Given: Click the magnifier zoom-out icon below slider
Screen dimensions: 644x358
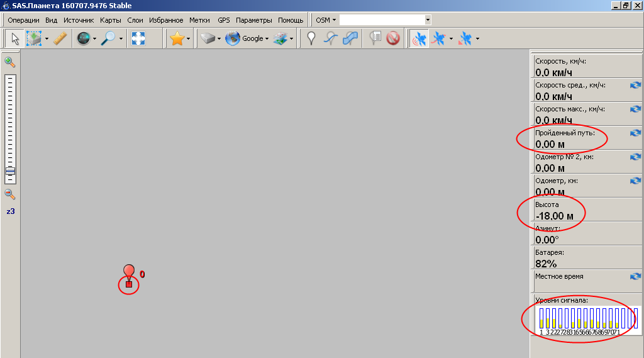Looking at the screenshot, I should click(10, 194).
